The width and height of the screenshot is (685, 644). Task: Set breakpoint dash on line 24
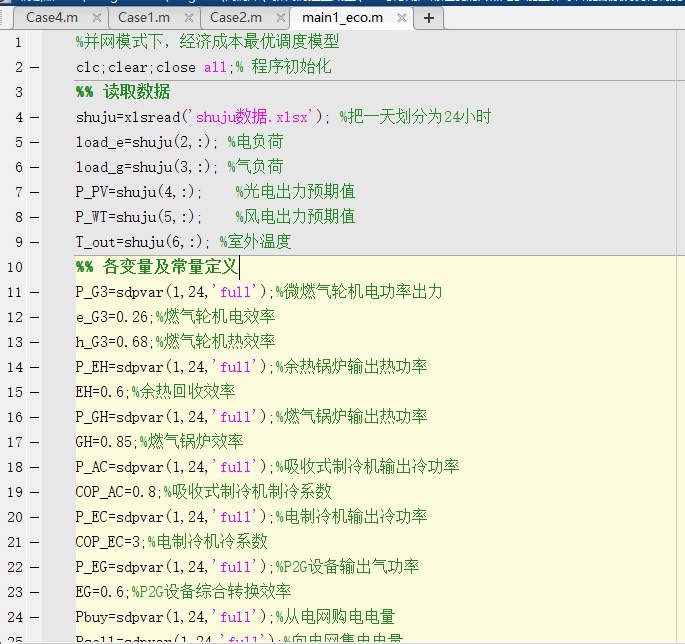point(34,617)
